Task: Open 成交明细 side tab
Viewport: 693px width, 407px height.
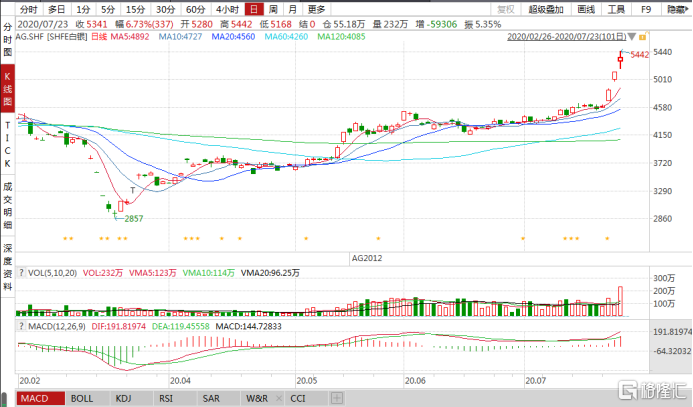Action: coord(8,205)
